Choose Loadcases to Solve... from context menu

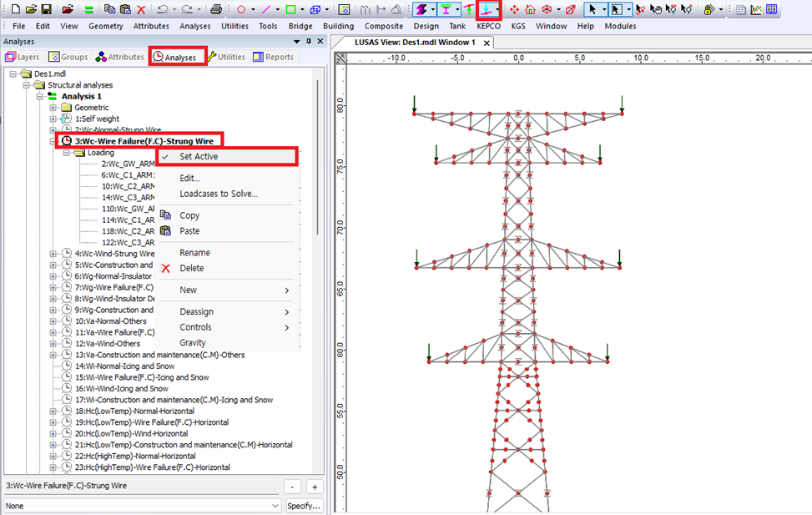(218, 194)
